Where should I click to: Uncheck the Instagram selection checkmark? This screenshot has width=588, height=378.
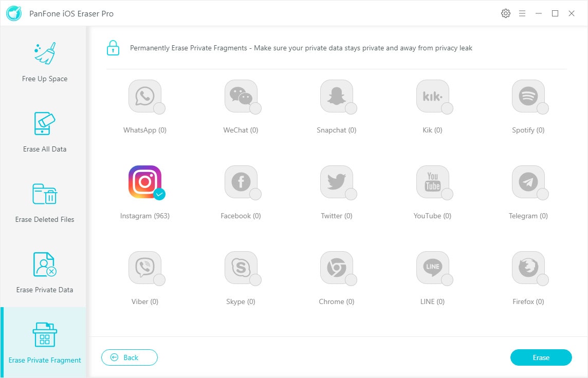[159, 194]
